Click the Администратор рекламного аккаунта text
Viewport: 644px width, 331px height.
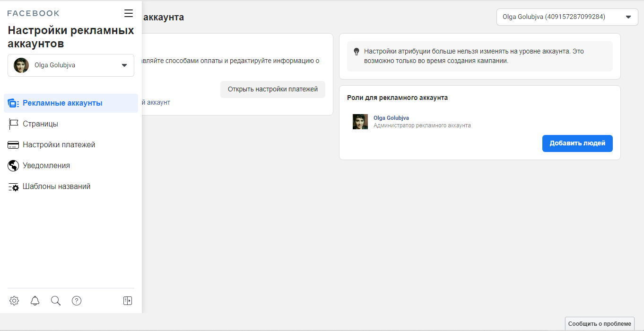pyautogui.click(x=422, y=125)
